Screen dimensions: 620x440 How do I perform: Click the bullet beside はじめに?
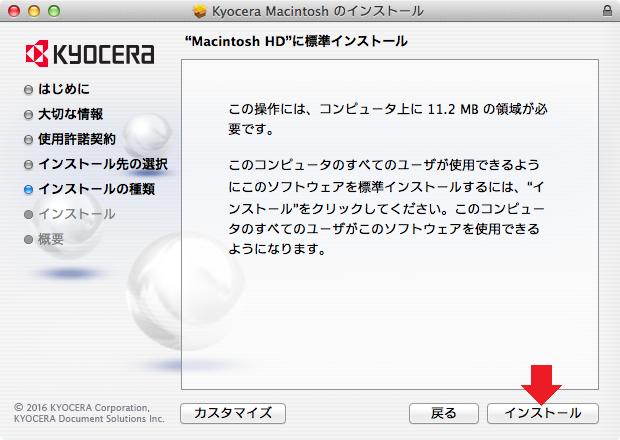tap(28, 90)
